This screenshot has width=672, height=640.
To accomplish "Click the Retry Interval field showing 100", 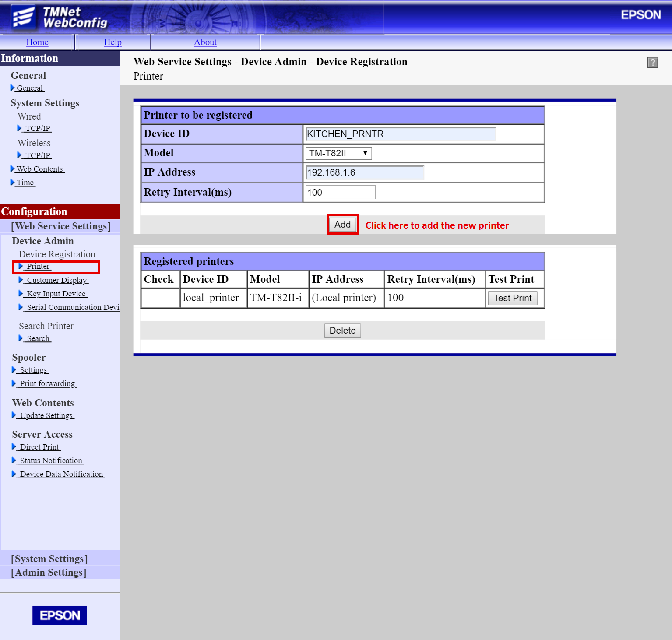I will [x=340, y=192].
